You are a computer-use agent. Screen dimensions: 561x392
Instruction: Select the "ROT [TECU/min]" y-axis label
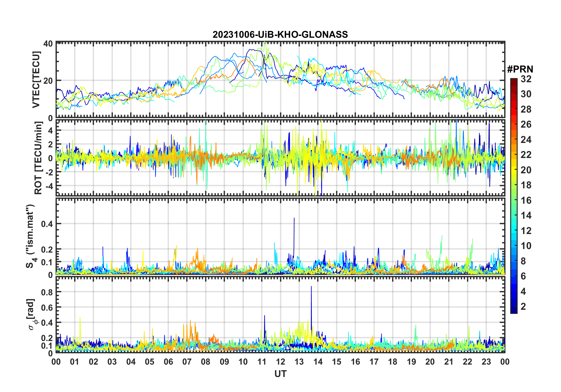pos(38,158)
